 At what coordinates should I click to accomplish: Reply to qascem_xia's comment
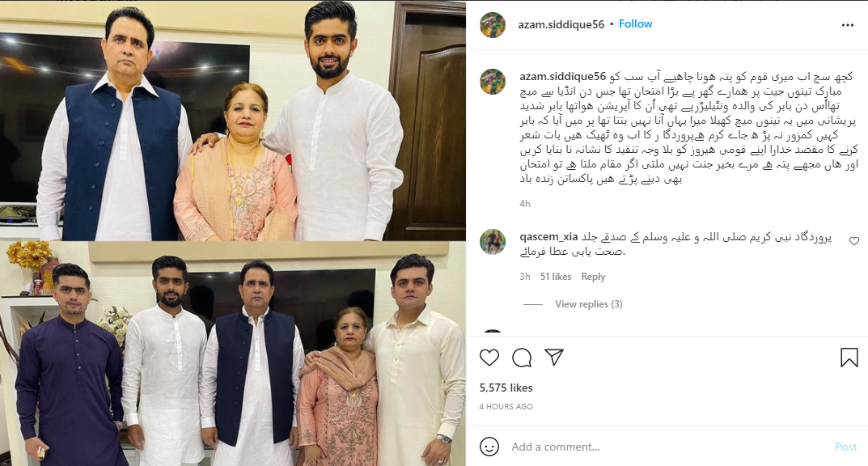tap(593, 276)
